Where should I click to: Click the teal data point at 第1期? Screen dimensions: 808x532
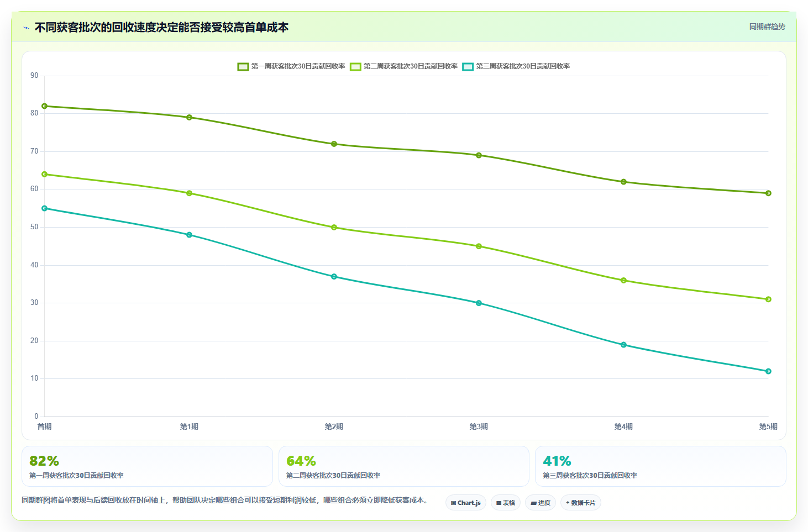coord(189,235)
